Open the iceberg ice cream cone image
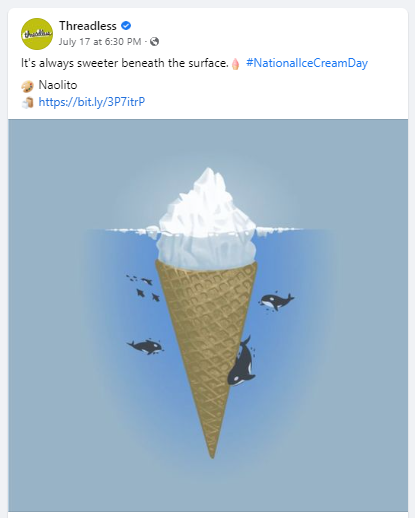Viewport: 415px width, 518px height. point(208,315)
